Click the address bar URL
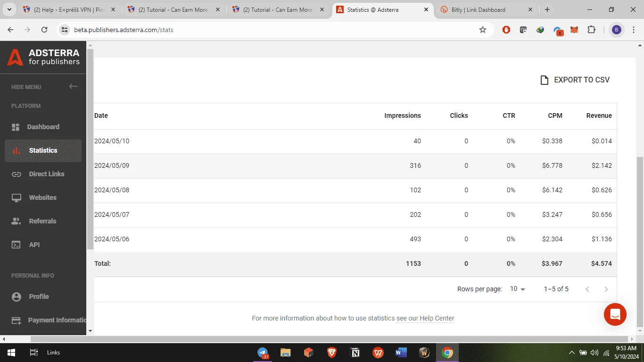This screenshot has height=362, width=644. tap(124, 30)
